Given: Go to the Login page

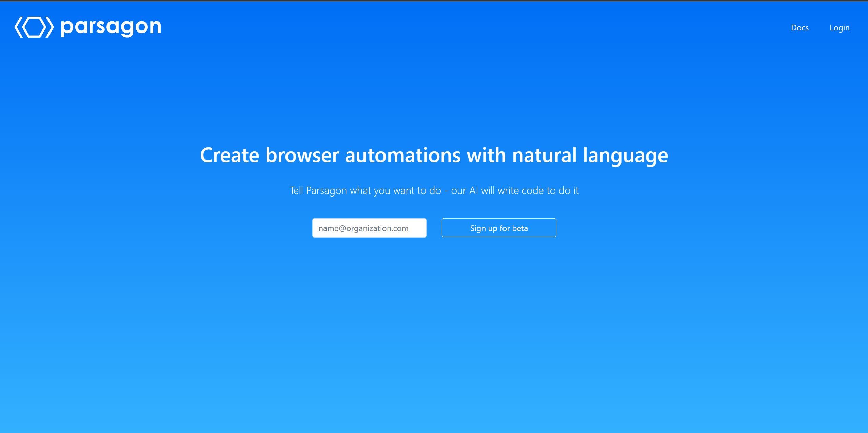Looking at the screenshot, I should coord(840,28).
